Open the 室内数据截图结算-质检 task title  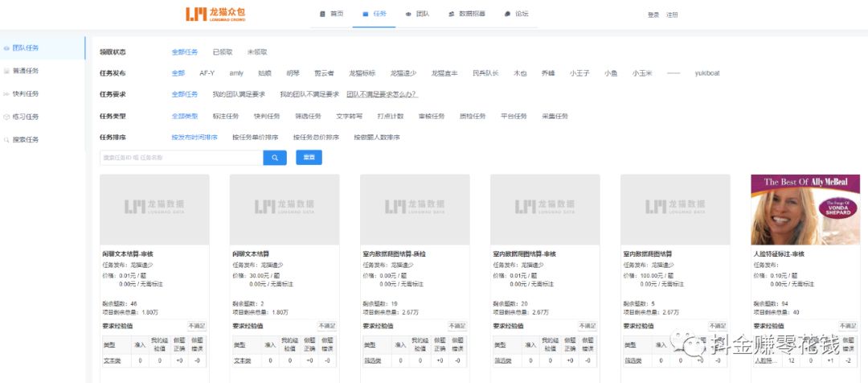[394, 254]
